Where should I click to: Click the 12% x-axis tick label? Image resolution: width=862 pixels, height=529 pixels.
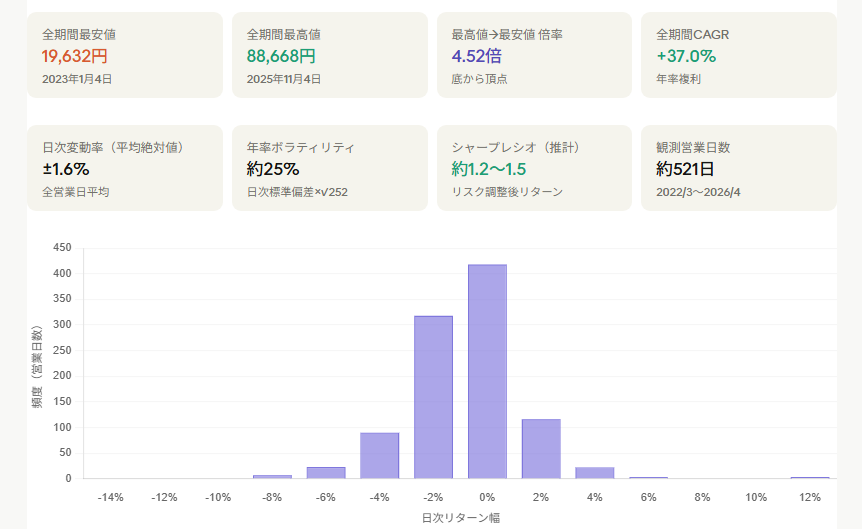pos(810,497)
